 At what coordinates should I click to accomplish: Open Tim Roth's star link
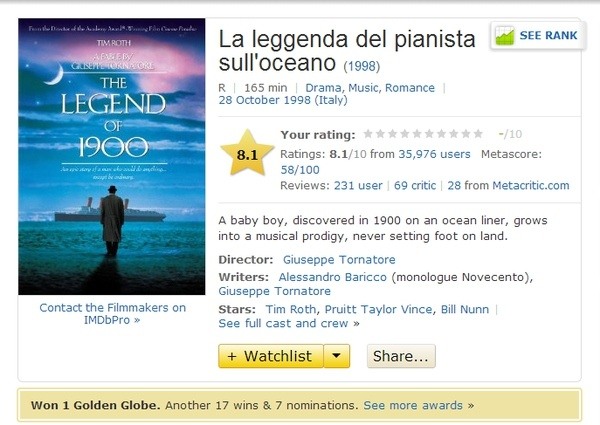pos(291,309)
